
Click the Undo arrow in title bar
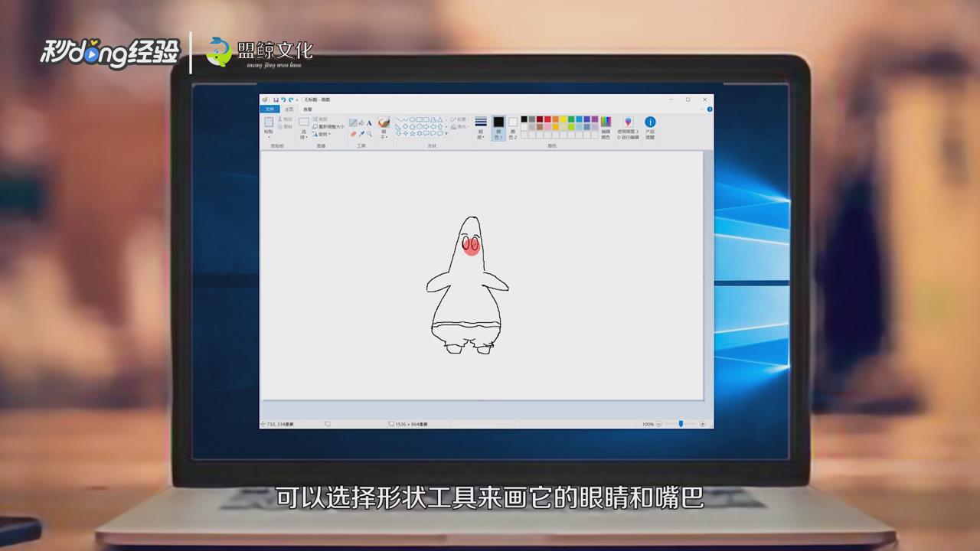pos(283,99)
